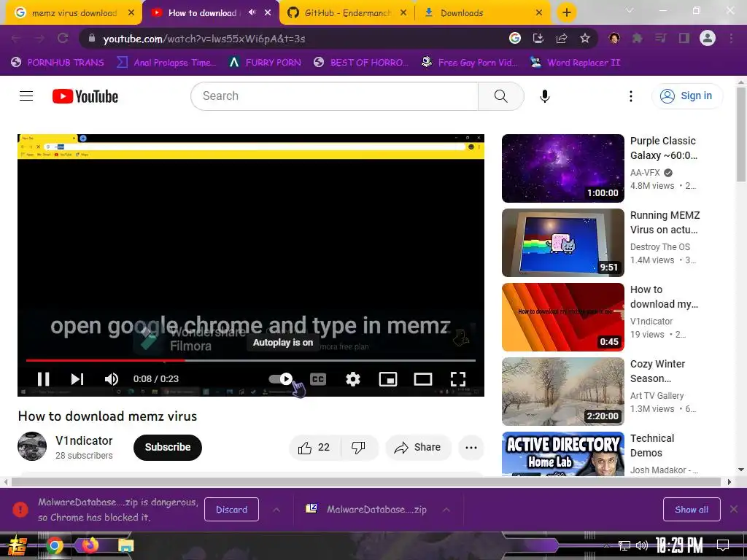The width and height of the screenshot is (747, 560).
Task: Open a new browser tab
Action: pyautogui.click(x=566, y=12)
